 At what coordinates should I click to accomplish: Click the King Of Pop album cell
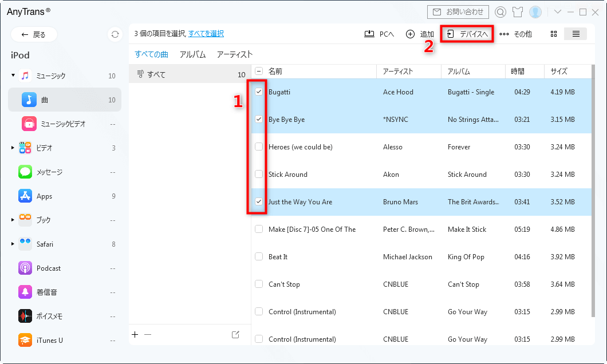point(466,256)
